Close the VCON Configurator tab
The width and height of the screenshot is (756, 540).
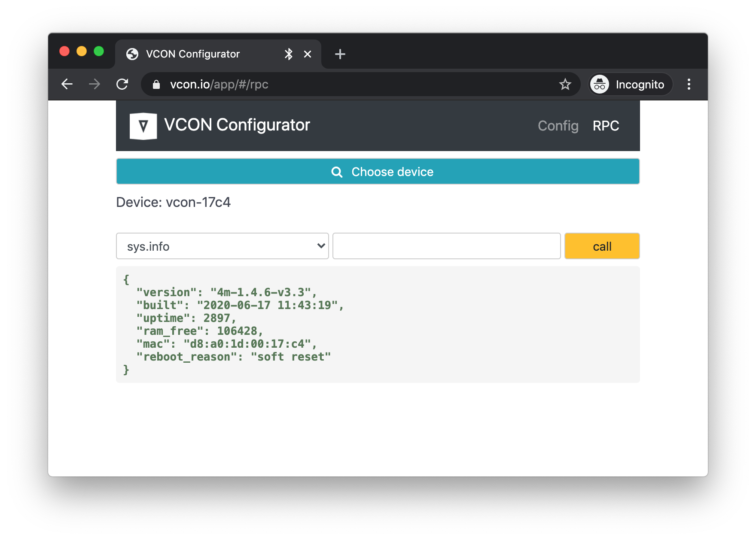coord(307,54)
